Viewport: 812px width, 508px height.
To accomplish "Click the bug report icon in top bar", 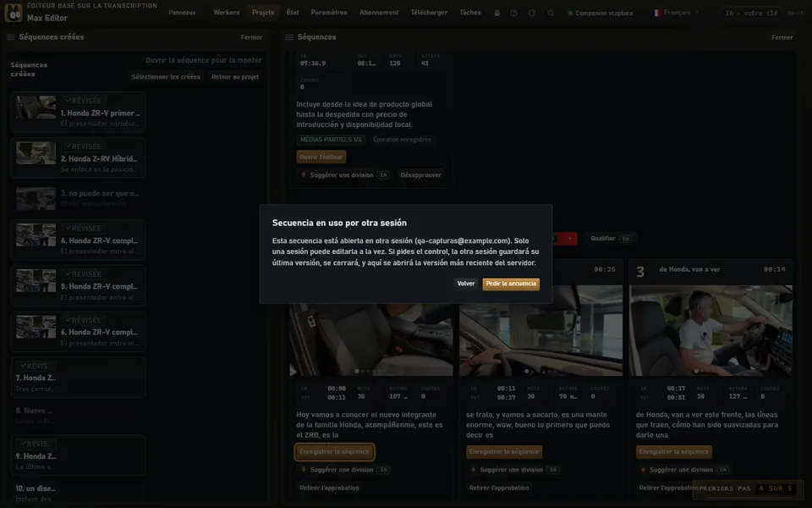I will [x=497, y=13].
